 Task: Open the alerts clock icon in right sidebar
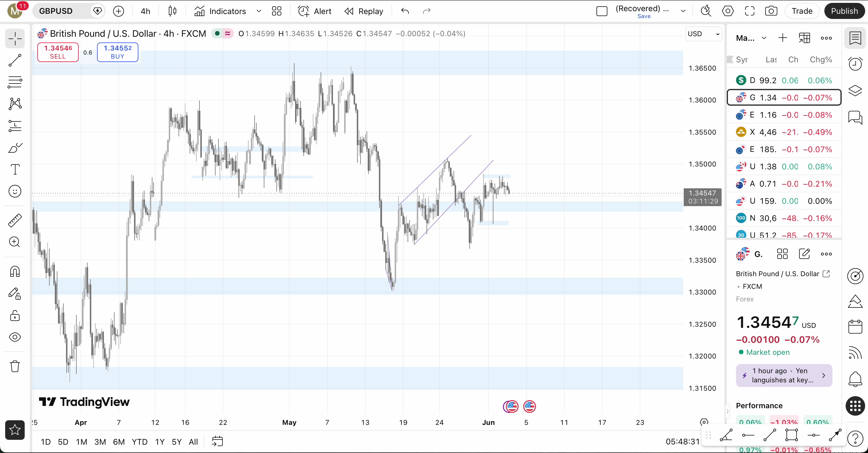pos(855,64)
